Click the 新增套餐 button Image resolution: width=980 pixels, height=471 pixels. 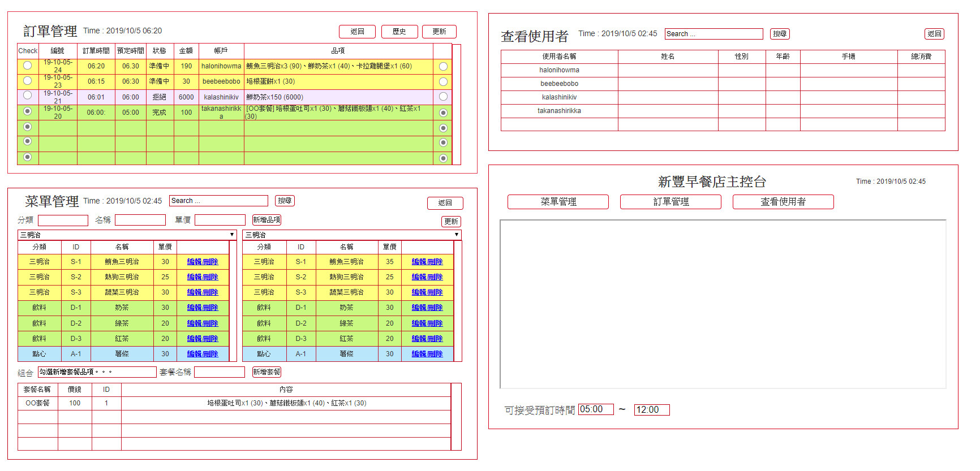click(x=267, y=372)
